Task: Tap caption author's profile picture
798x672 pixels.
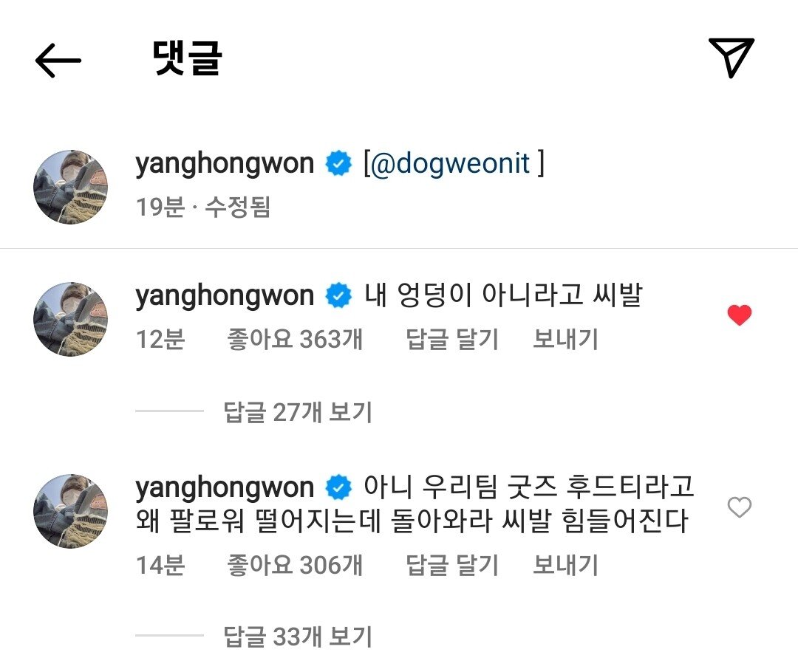Action: point(71,187)
